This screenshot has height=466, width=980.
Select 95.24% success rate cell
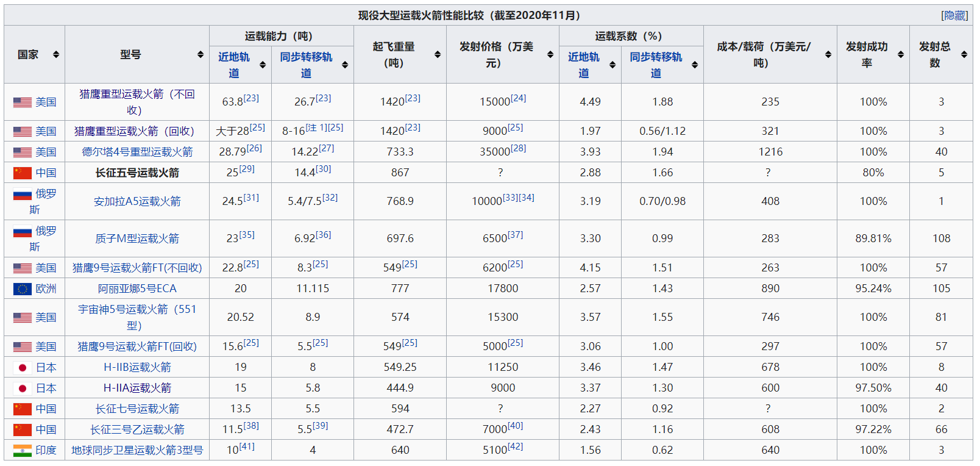[x=873, y=289]
